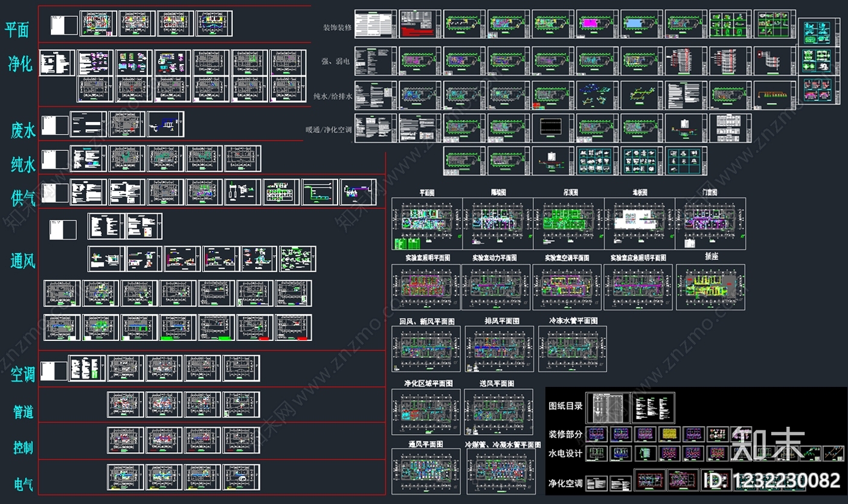Open the blank white cover sheet in 空调 row
Image resolution: width=848 pixels, height=504 pixels.
point(54,371)
